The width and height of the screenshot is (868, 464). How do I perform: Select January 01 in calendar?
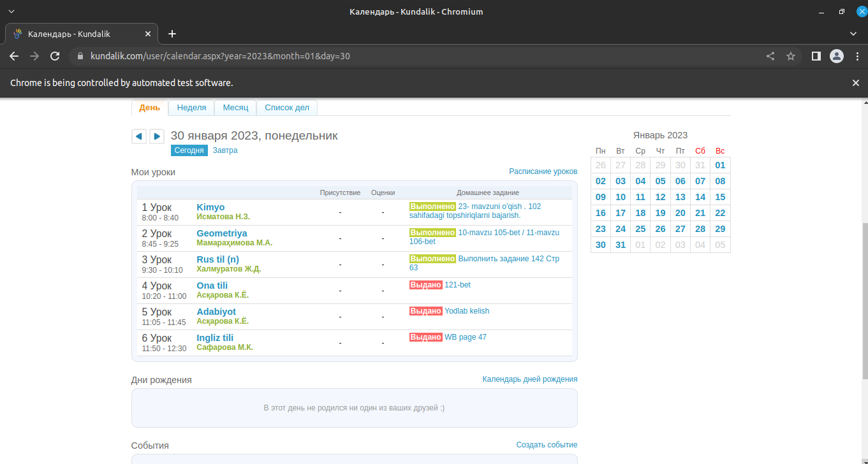[x=720, y=165]
